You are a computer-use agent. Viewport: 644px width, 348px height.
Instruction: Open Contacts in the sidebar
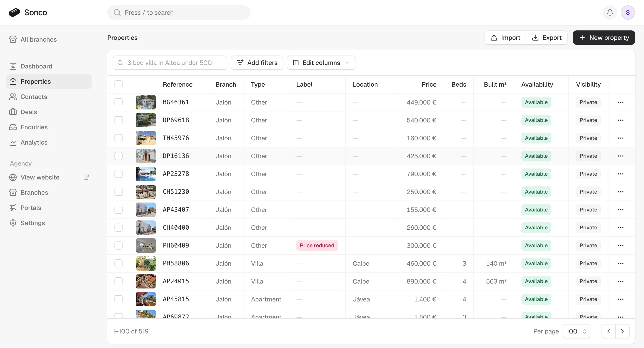pyautogui.click(x=49, y=97)
